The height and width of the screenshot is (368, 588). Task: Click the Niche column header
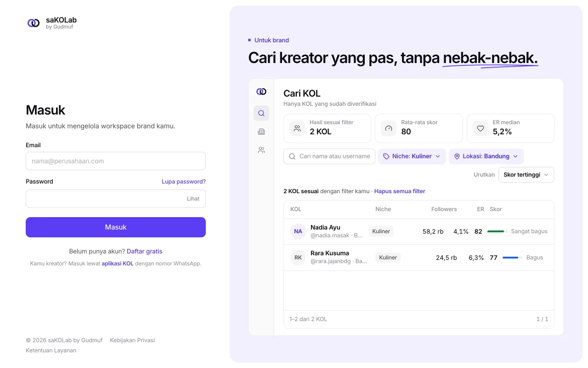pyautogui.click(x=383, y=209)
